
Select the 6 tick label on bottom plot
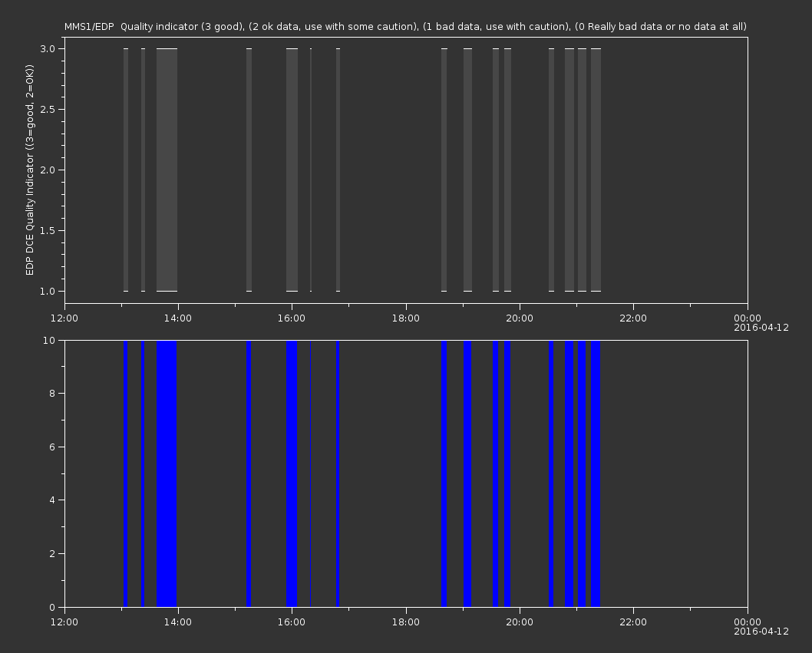click(x=52, y=447)
